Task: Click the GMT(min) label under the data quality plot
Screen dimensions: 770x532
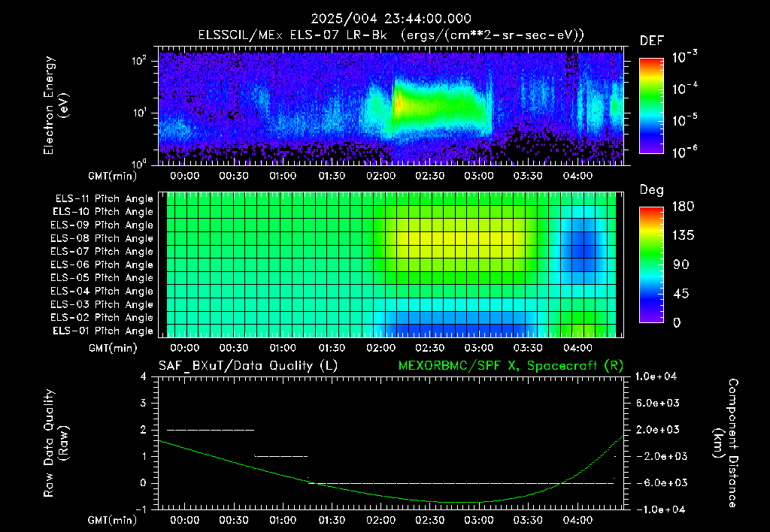Action: click(113, 521)
